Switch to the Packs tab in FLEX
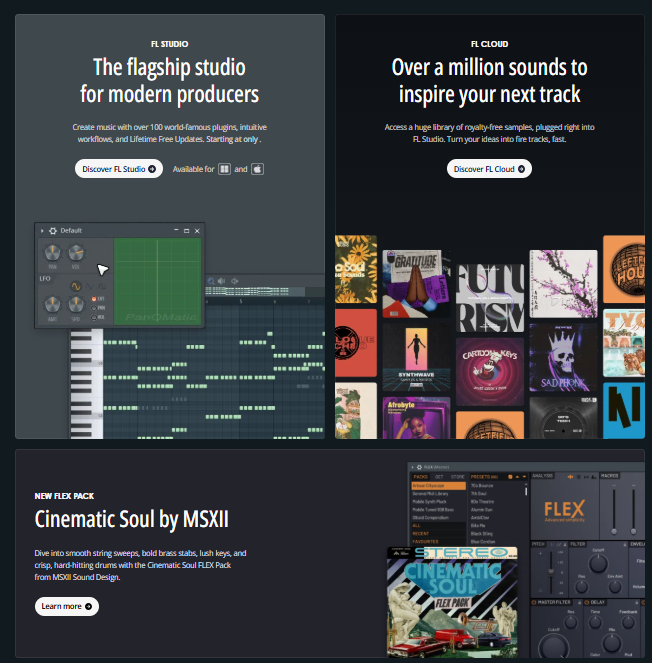The height and width of the screenshot is (663, 652). pos(420,477)
